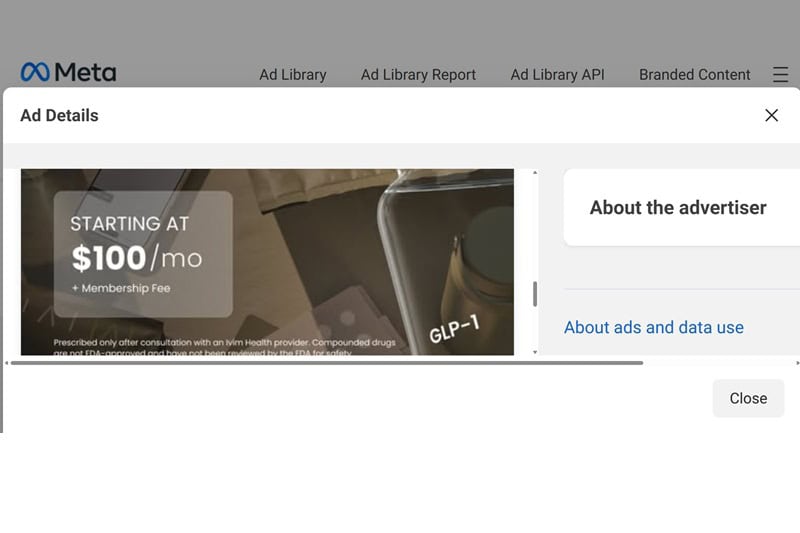Open the Ad Library menu item

[x=293, y=74]
